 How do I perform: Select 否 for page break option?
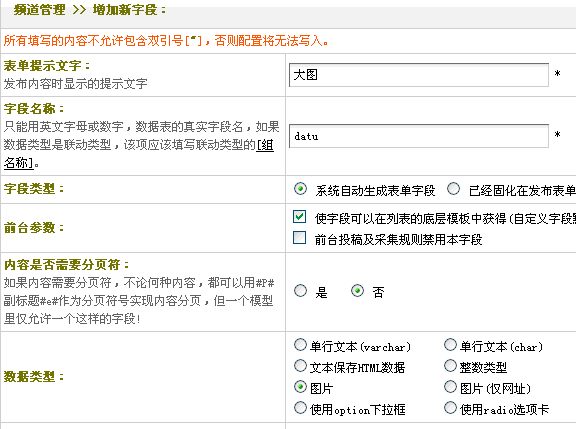click(x=357, y=291)
